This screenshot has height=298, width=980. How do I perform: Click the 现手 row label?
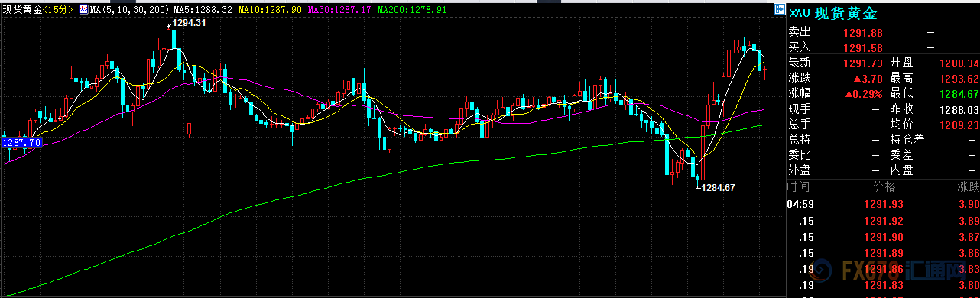tap(800, 108)
